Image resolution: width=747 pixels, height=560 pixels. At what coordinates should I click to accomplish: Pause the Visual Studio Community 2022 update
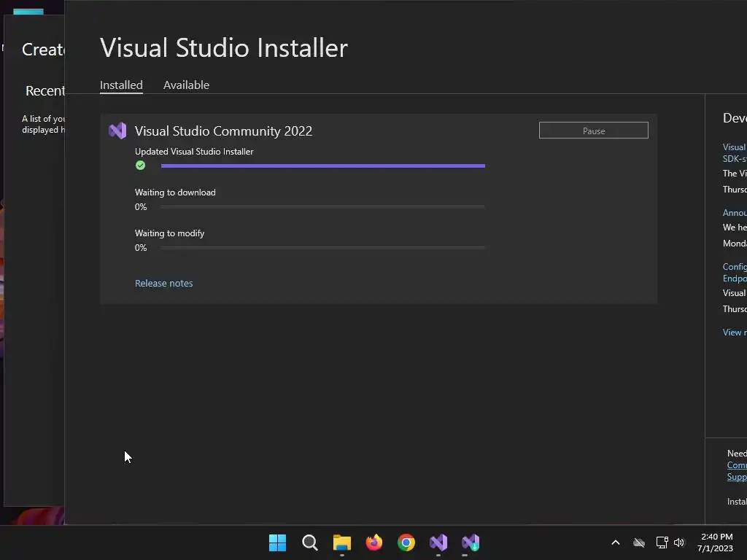593,131
